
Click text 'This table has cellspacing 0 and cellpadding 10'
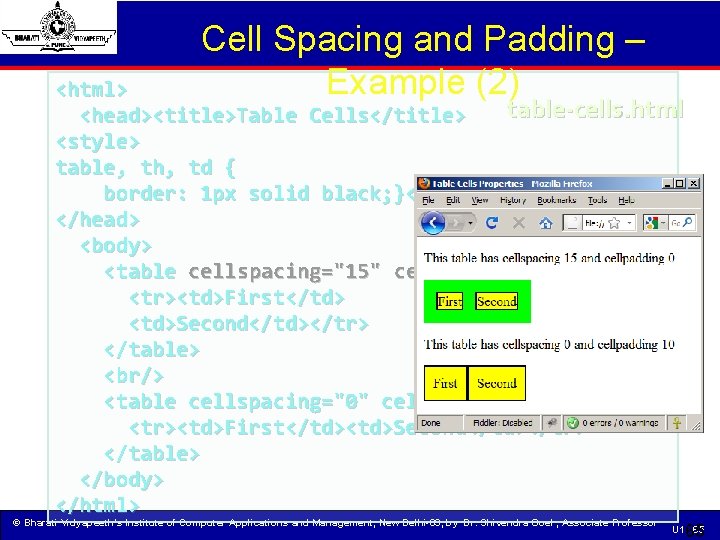click(549, 344)
